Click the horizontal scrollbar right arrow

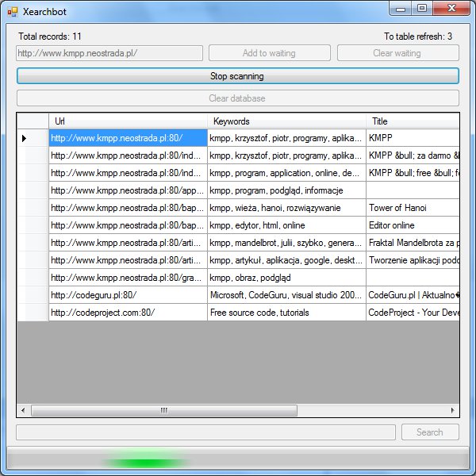453,411
